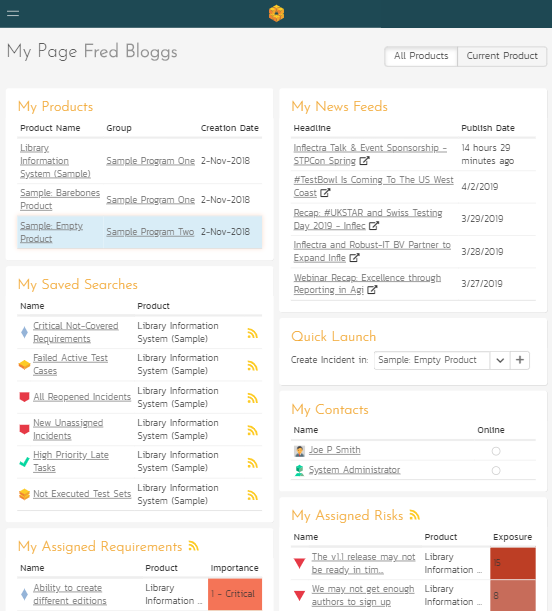Open RSS feed for Failed Active Test Cases
This screenshot has height=611, width=552.
[252, 366]
